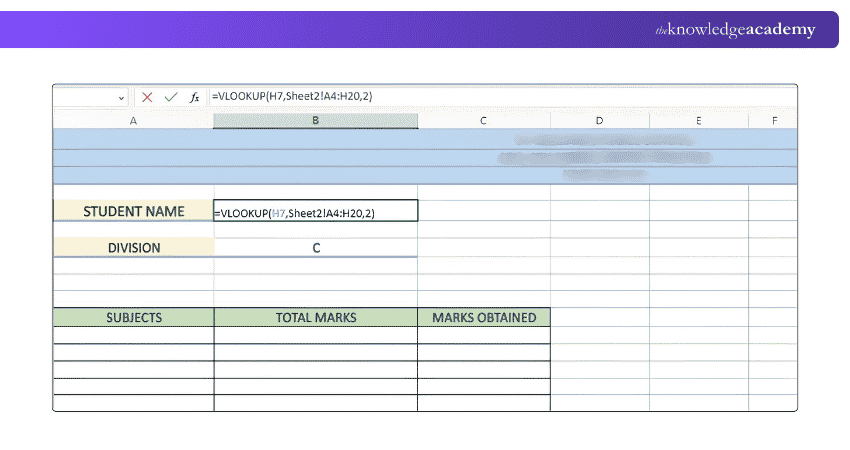Select the division value cell "C"

coord(315,248)
